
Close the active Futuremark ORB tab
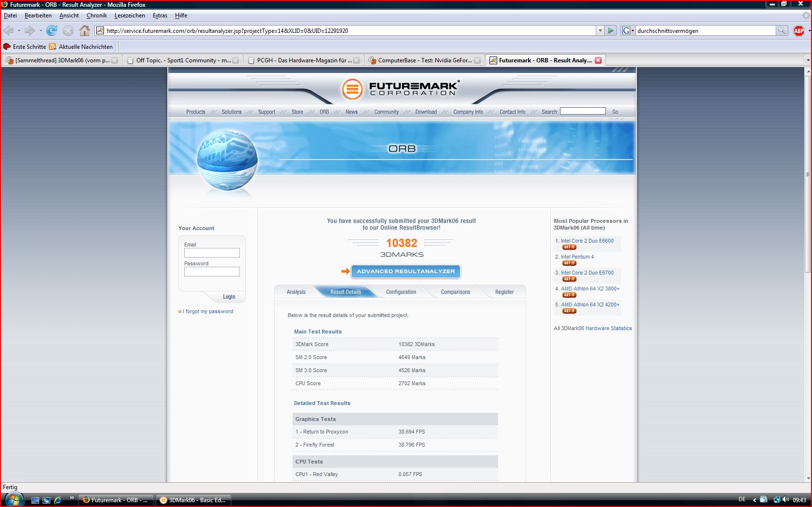point(598,60)
